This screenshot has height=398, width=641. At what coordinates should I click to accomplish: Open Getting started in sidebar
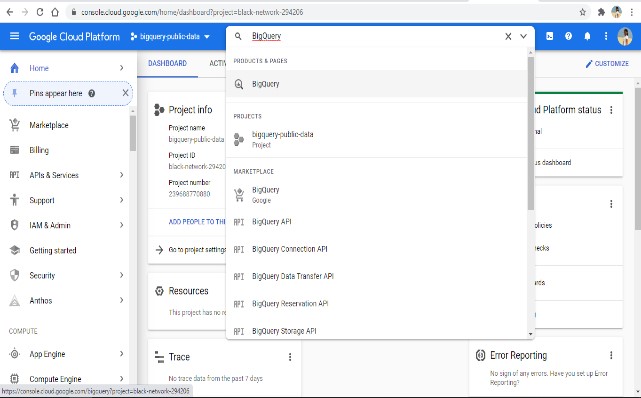(x=53, y=250)
